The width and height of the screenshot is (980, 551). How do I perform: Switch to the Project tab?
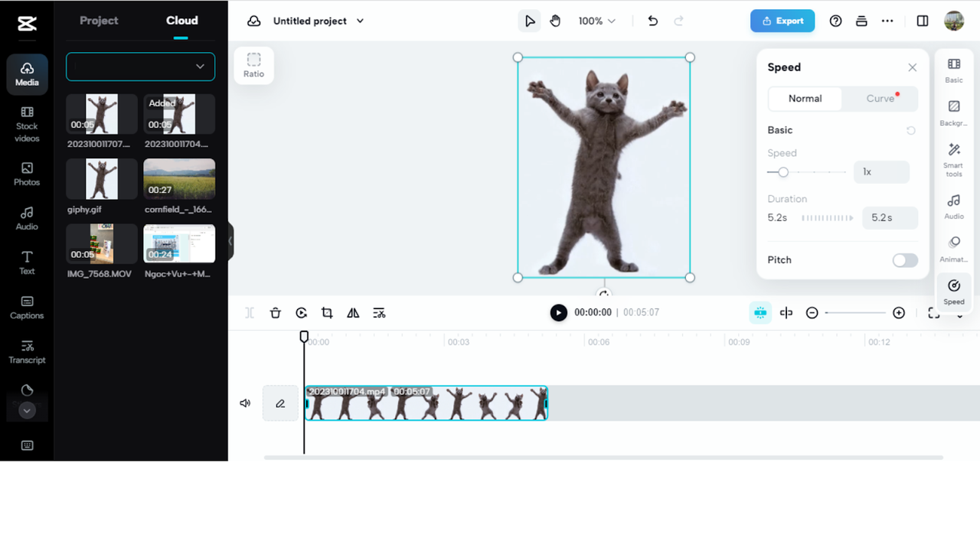point(100,21)
